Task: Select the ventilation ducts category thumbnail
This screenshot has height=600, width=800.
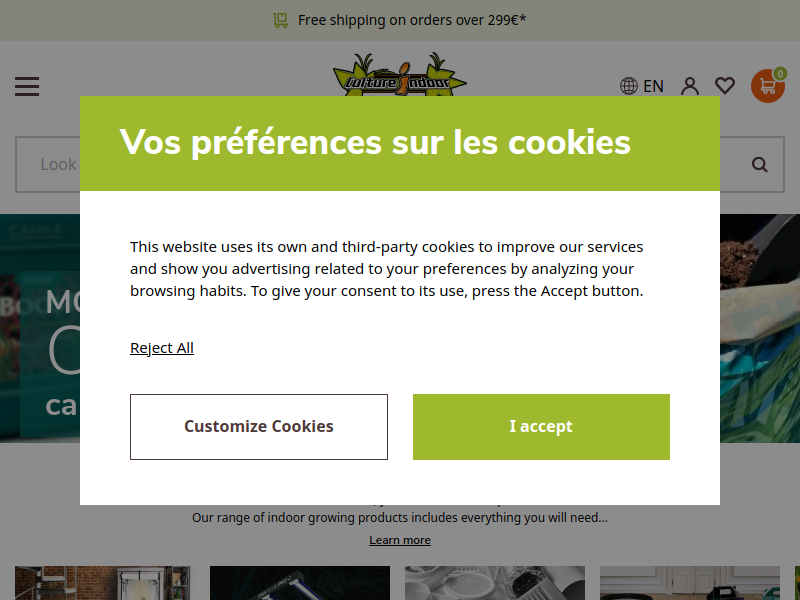Action: click(495, 583)
